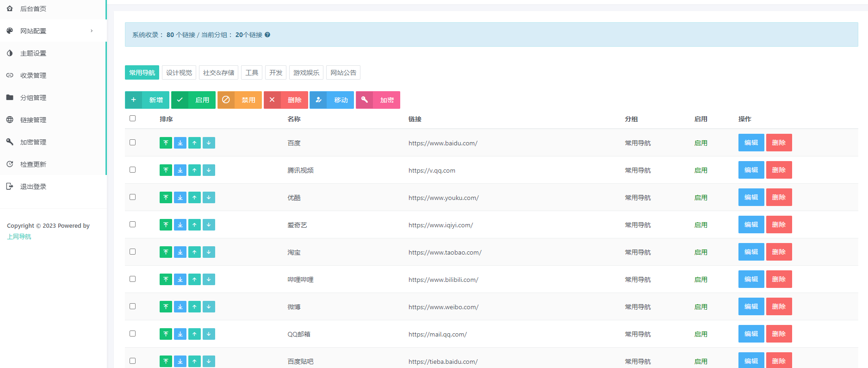Delete the 腾讯视频 link entry

[779, 170]
